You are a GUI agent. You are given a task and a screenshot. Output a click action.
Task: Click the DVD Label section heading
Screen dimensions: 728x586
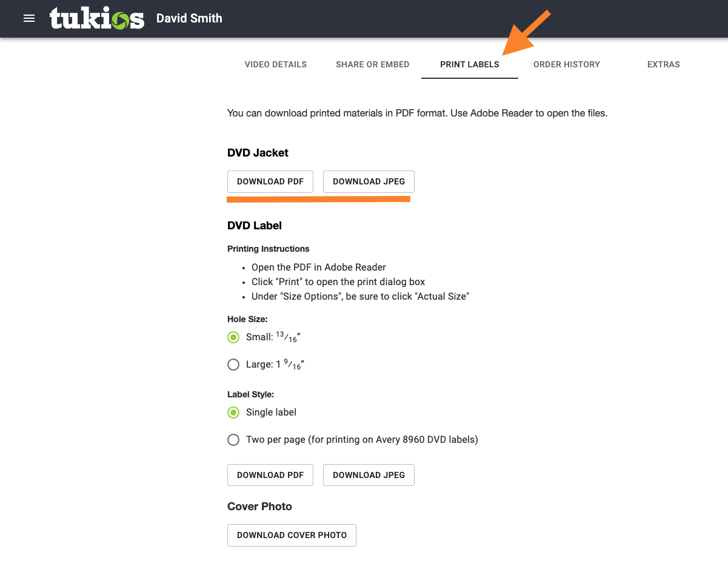tap(255, 226)
